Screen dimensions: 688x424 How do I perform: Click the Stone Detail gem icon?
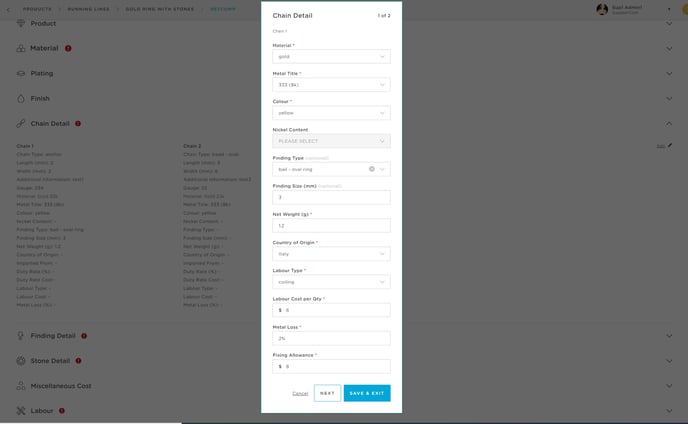(x=21, y=361)
